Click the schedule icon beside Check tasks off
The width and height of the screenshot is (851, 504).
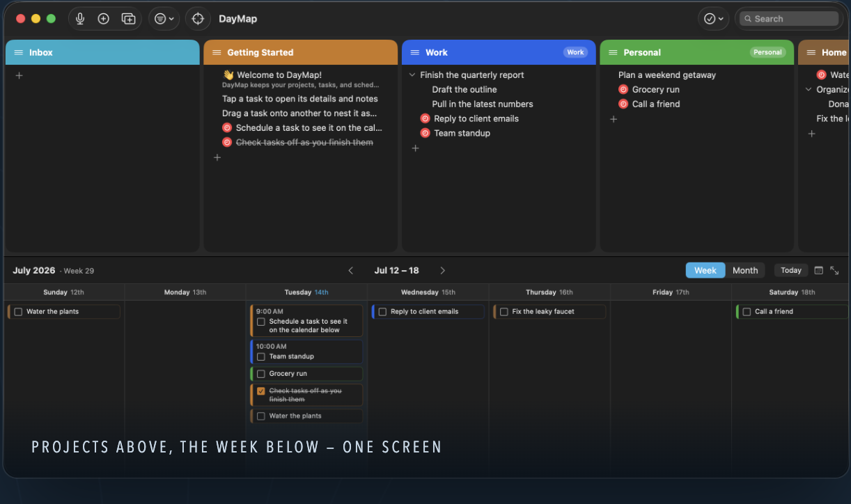[x=227, y=142]
